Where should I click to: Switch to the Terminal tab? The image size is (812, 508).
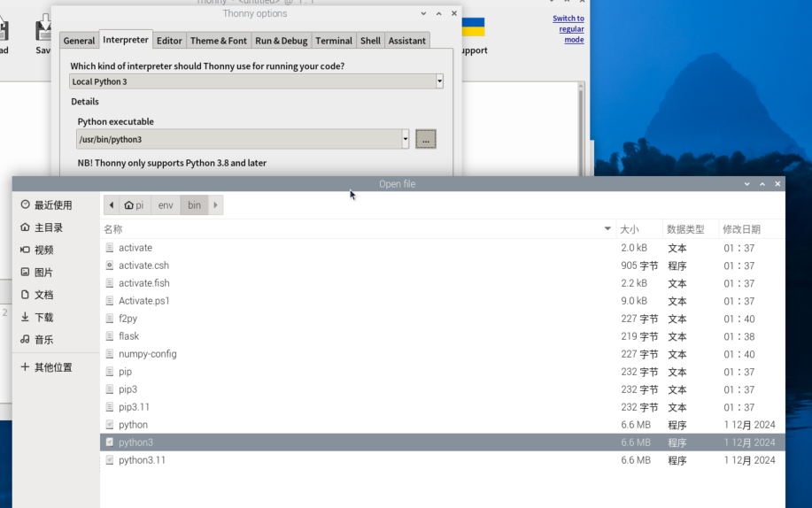[x=334, y=41]
